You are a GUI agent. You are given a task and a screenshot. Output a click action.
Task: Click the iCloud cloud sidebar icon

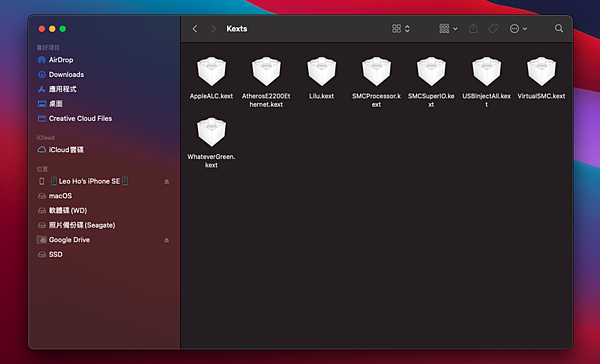point(42,150)
